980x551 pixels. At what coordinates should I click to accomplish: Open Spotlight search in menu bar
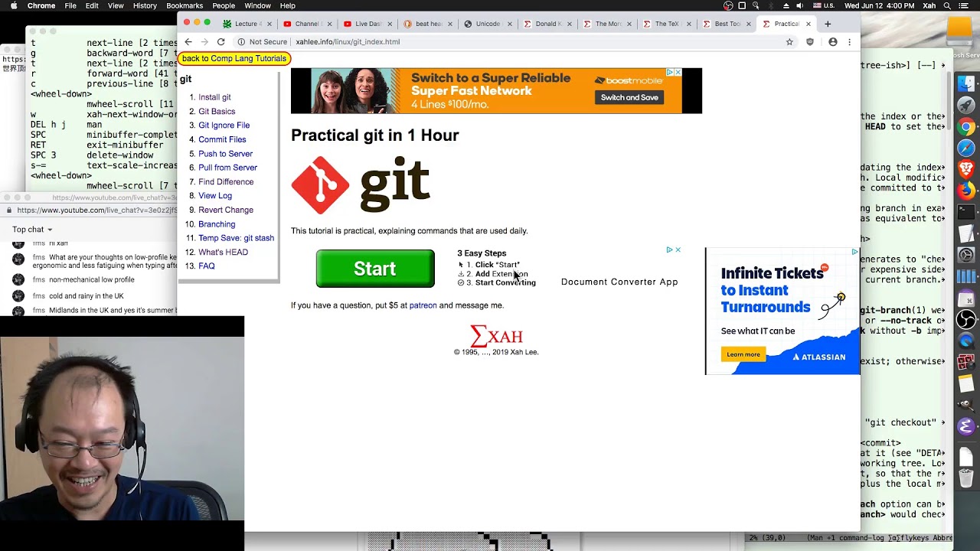pyautogui.click(x=947, y=5)
